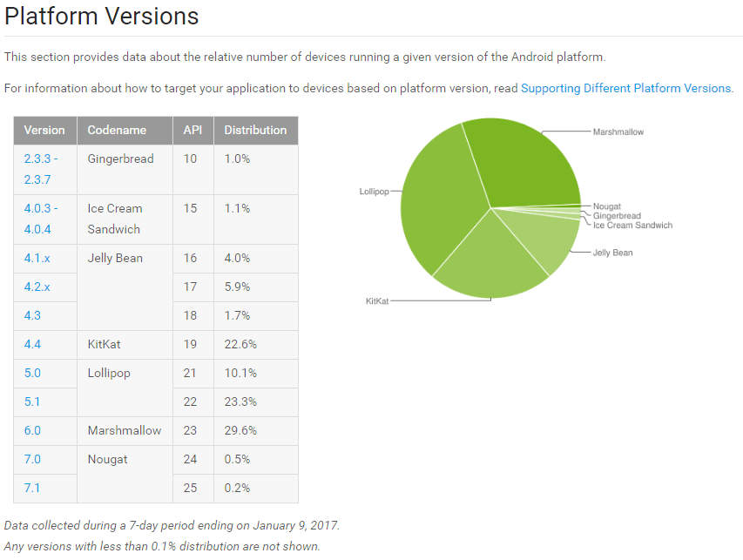Click the data collection date note
743x560 pixels.
[x=172, y=525]
